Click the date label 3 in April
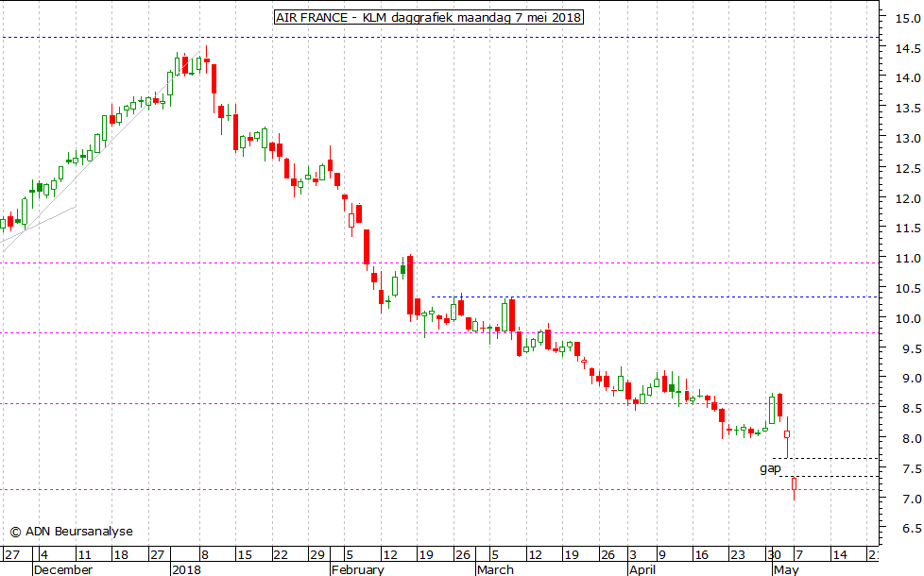924x576 pixels. pos(633,555)
